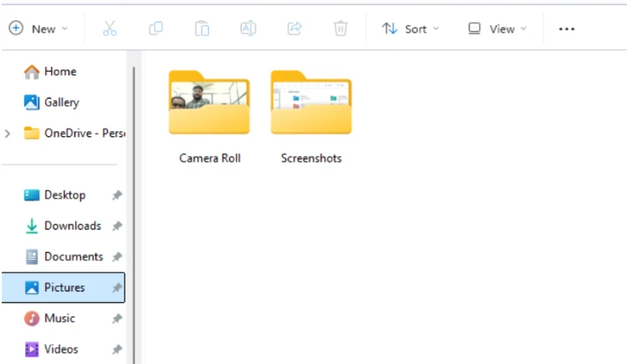Select the Screenshots folder thumbnail

[311, 102]
